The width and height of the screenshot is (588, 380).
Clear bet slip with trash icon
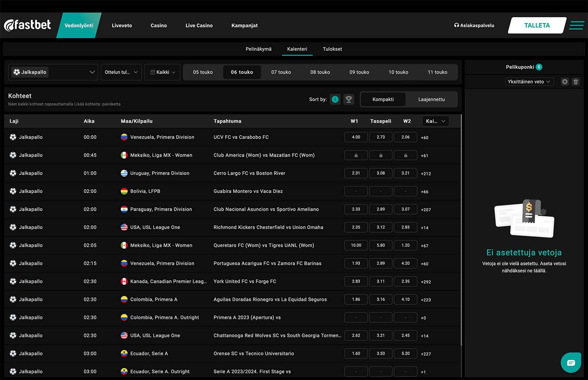pyautogui.click(x=576, y=82)
